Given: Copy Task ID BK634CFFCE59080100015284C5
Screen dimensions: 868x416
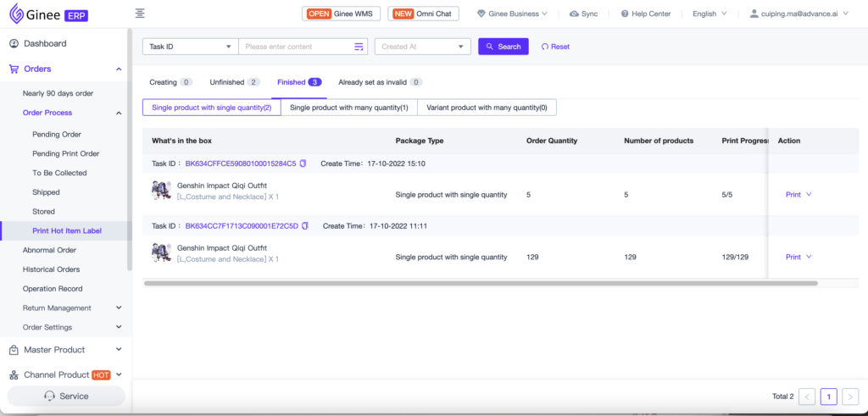Looking at the screenshot, I should (303, 164).
